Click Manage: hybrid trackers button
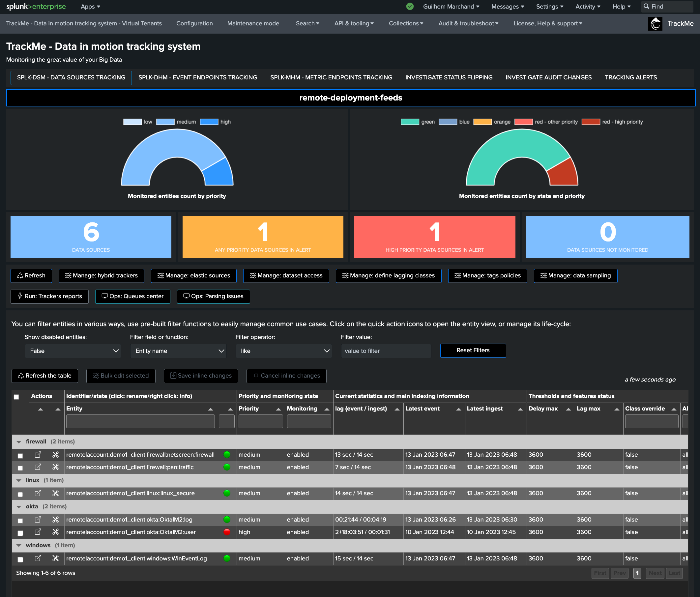700x597 pixels. coord(102,276)
